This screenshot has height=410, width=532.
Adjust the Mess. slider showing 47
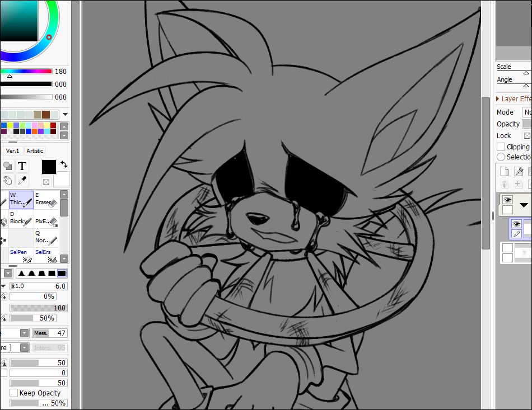pyautogui.click(x=49, y=333)
